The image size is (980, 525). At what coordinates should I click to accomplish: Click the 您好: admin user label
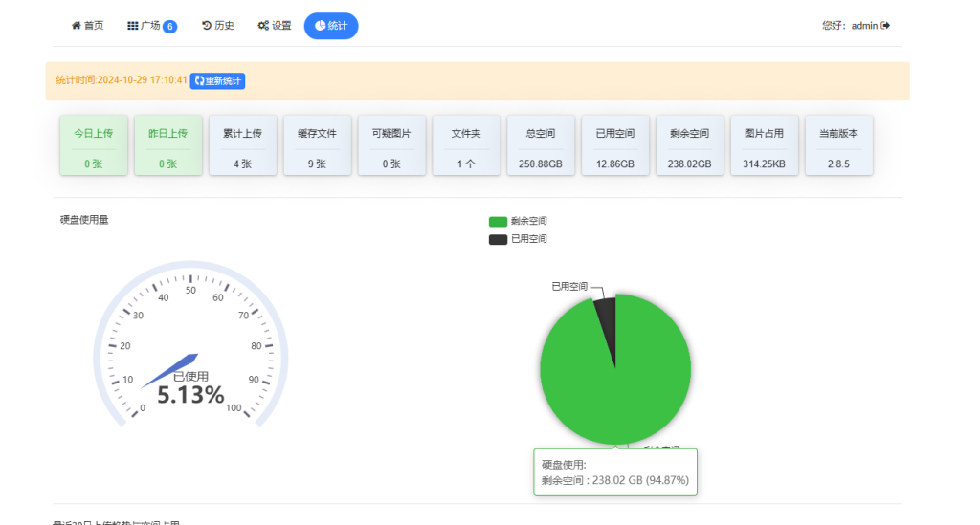tap(850, 26)
